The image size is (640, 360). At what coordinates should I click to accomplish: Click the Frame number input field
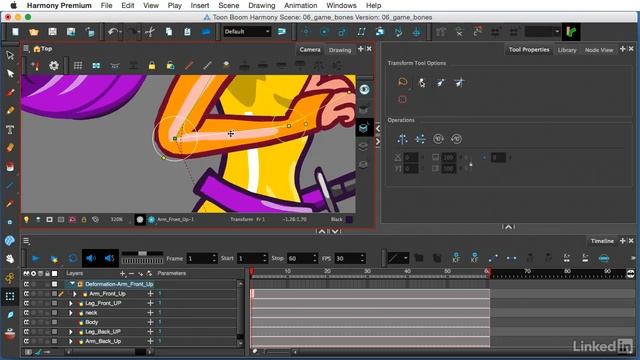click(199, 258)
